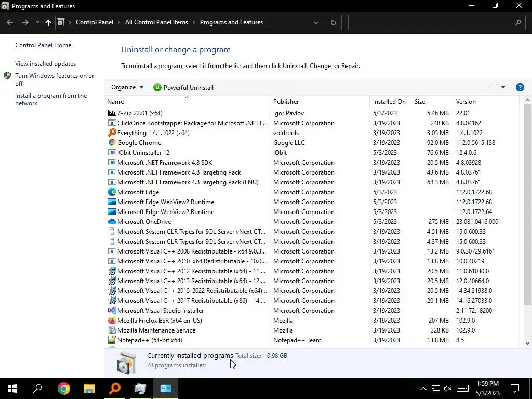
Task: Go up one level with up arrow
Action: [x=48, y=22]
